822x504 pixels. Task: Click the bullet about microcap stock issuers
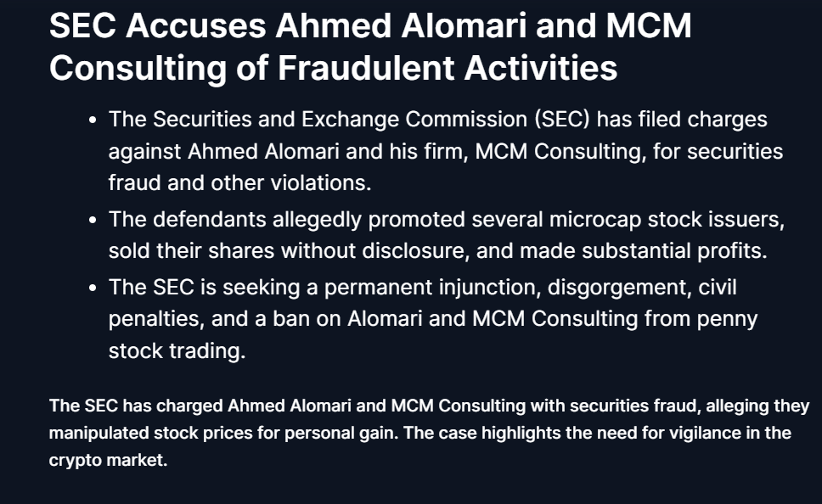coord(447,235)
